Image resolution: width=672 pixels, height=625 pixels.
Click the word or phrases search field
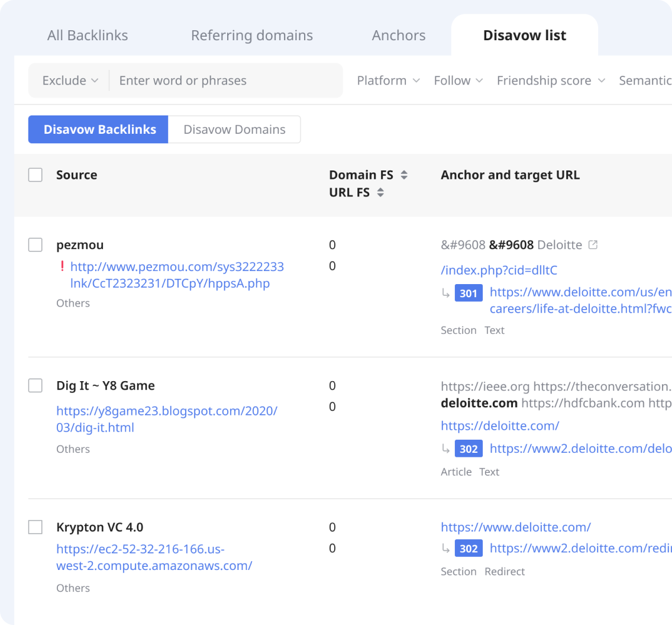pyautogui.click(x=225, y=80)
